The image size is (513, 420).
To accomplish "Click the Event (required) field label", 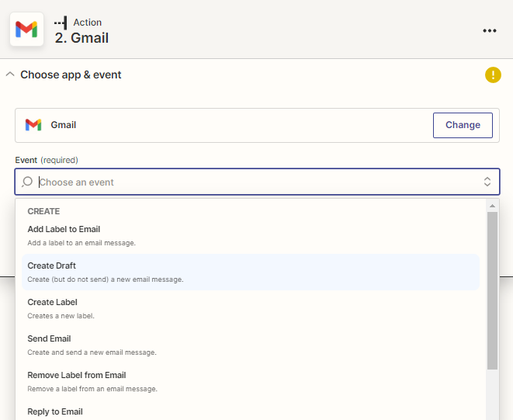I will [x=47, y=160].
